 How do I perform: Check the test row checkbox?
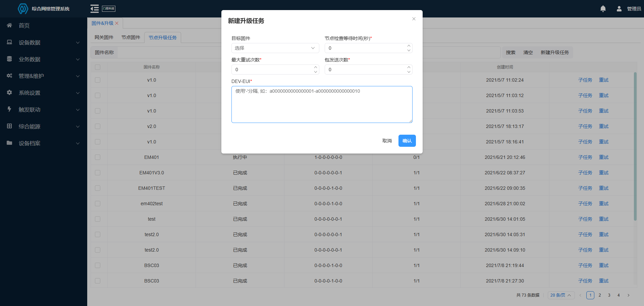click(98, 219)
